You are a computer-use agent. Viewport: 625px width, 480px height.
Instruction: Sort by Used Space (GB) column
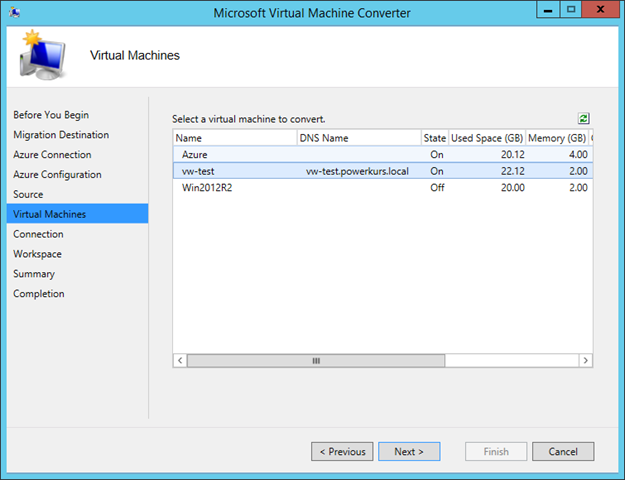[487, 138]
